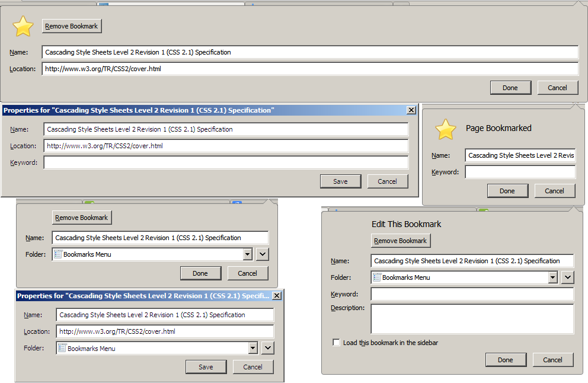Image resolution: width=588 pixels, height=383 pixels.
Task: Click the Name field in Page Bookmarked panel
Action: (x=520, y=155)
